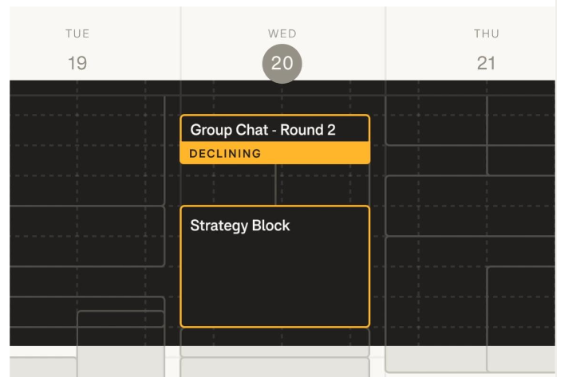Image resolution: width=588 pixels, height=377 pixels.
Task: Select the TUE day header label
Action: 77,33
